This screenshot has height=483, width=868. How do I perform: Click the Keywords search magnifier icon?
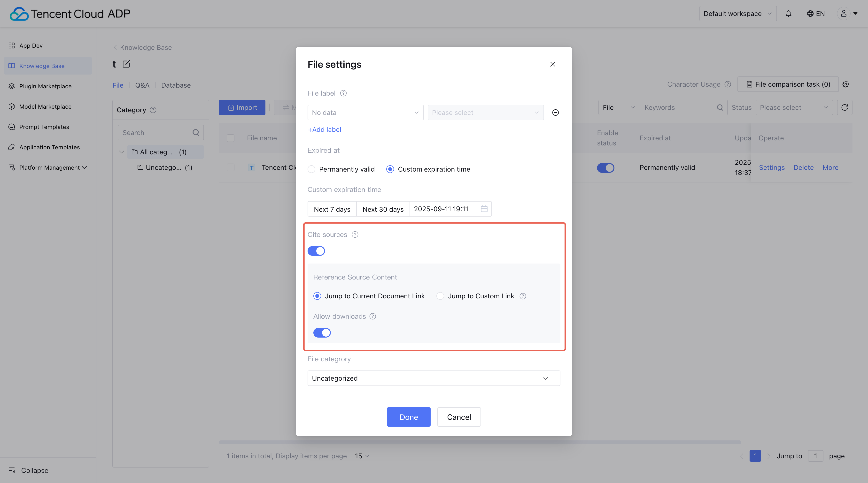(x=720, y=107)
